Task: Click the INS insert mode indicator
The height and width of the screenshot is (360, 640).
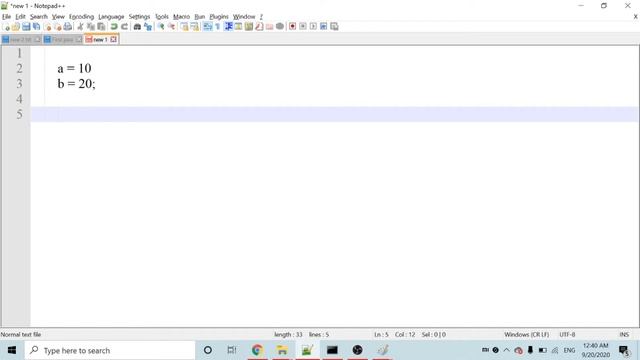Action: [624, 335]
